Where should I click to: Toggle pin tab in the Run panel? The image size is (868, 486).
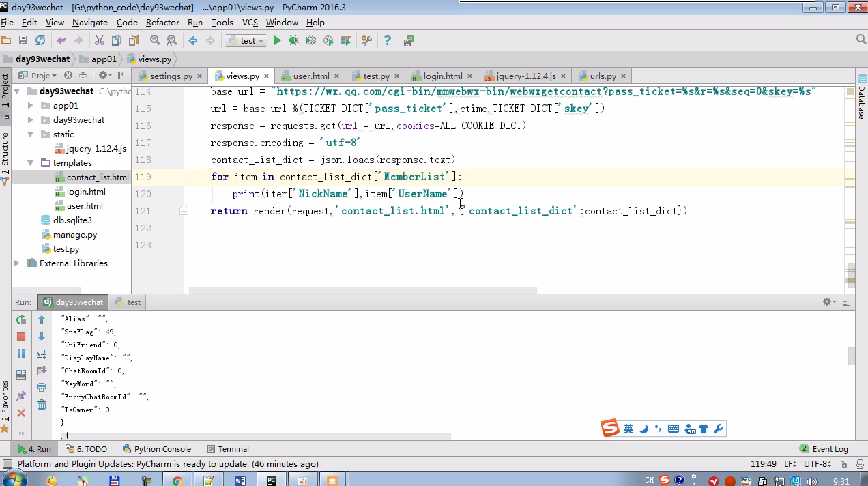21,396
